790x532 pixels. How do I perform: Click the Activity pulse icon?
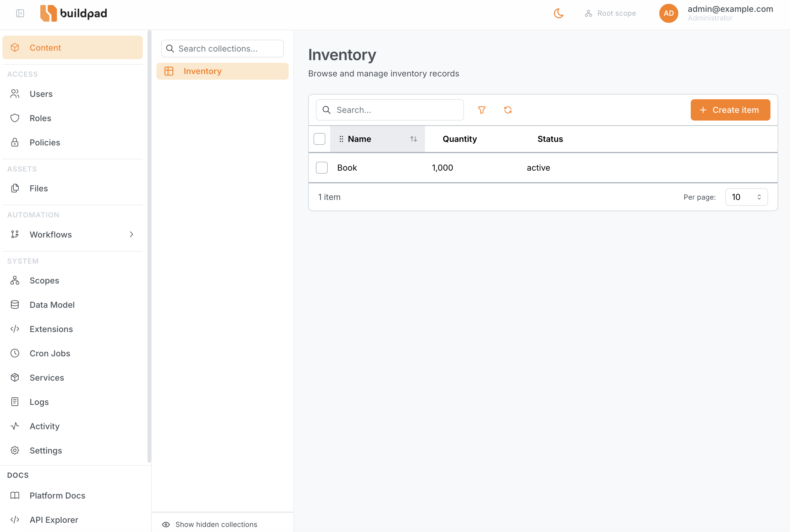pyautogui.click(x=15, y=426)
